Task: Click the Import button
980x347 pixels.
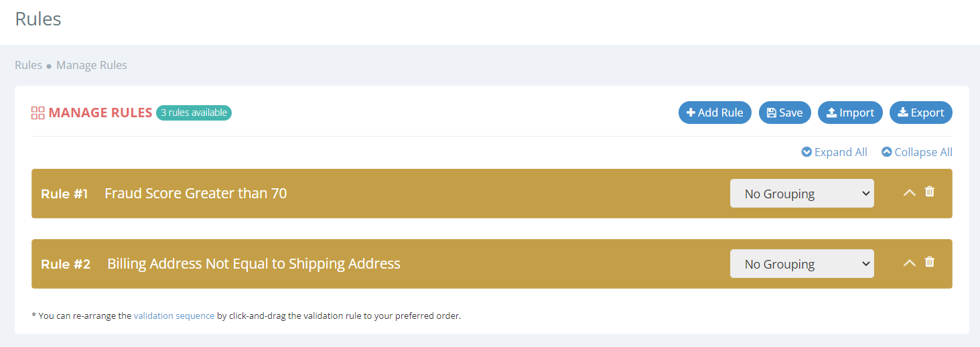Action: pyautogui.click(x=850, y=113)
